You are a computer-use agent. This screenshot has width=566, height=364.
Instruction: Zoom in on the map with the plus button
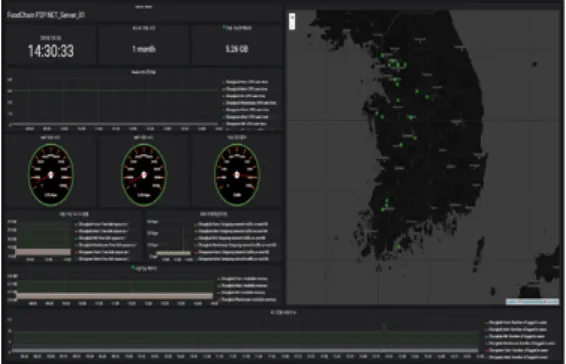(292, 17)
